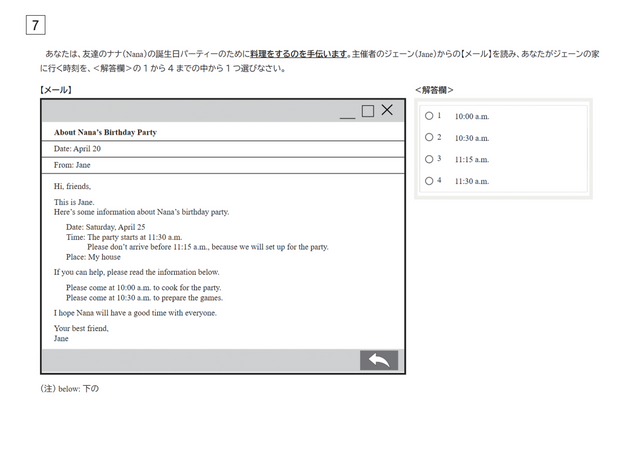Screen dimensions: 640x453
Task: Click the square maximize icon on the email window
Action: (367, 111)
